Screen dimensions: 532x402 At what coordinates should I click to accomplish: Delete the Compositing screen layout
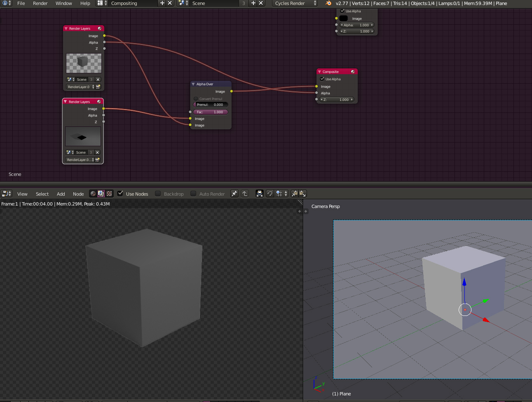point(170,3)
